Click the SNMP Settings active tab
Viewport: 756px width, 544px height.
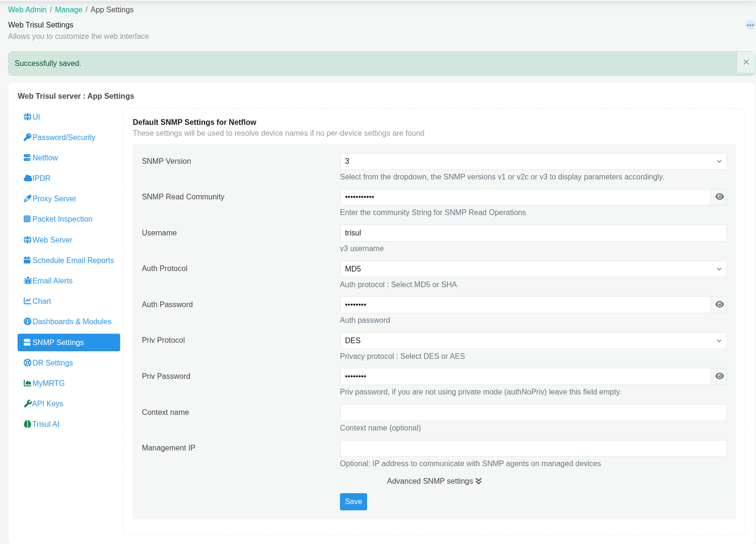point(69,342)
